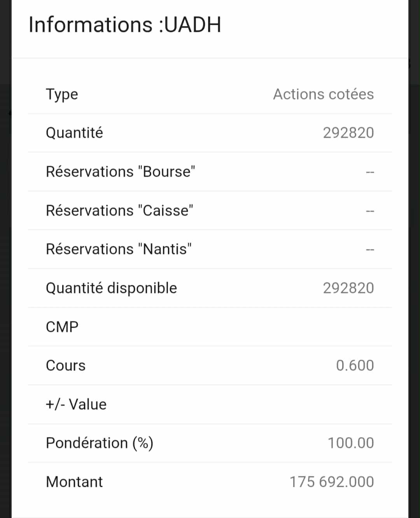Select the Quantité value 292820
The image size is (420, 518).
click(x=348, y=133)
